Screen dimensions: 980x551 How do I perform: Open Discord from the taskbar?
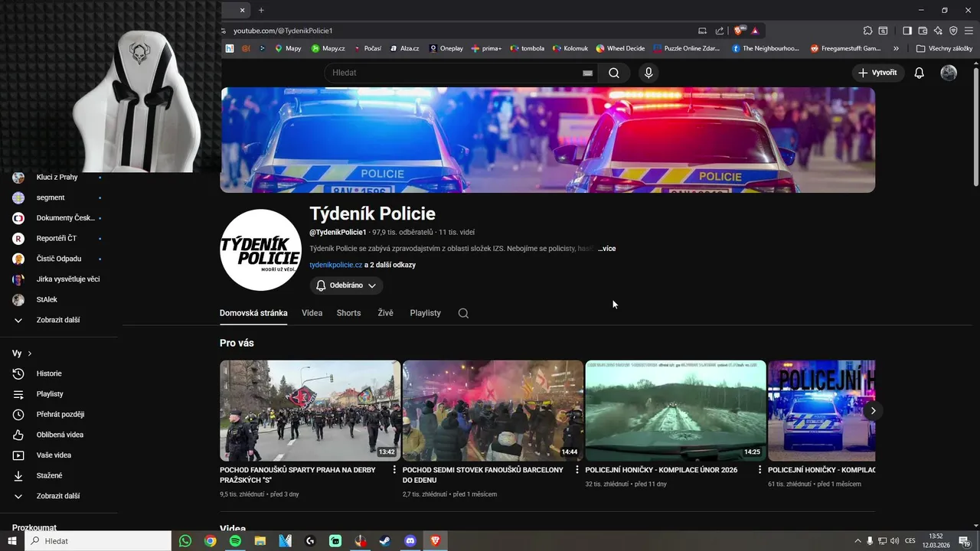point(410,541)
